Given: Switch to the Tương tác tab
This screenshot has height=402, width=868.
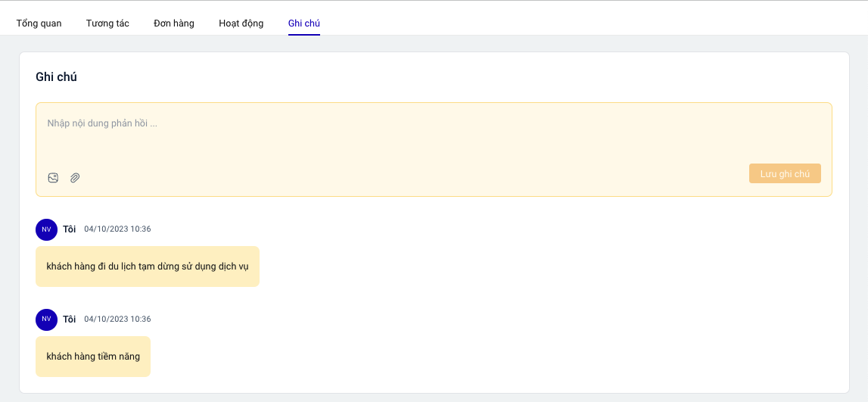Looking at the screenshot, I should point(107,23).
